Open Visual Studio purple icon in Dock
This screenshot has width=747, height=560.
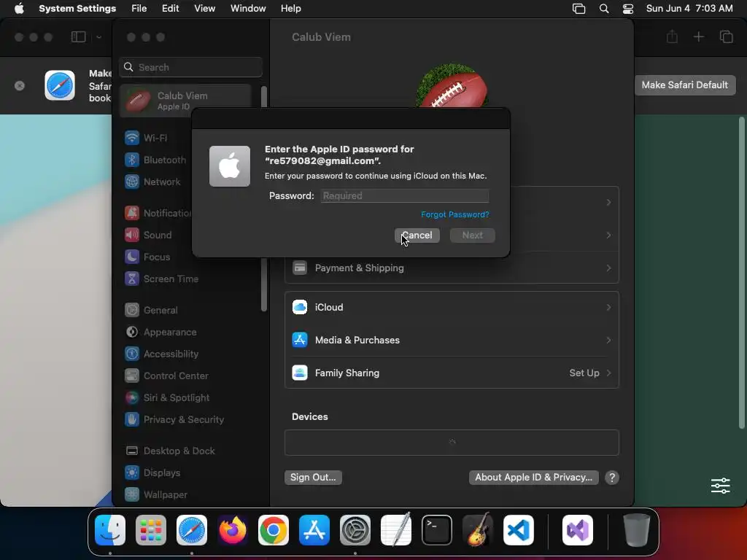click(x=578, y=530)
